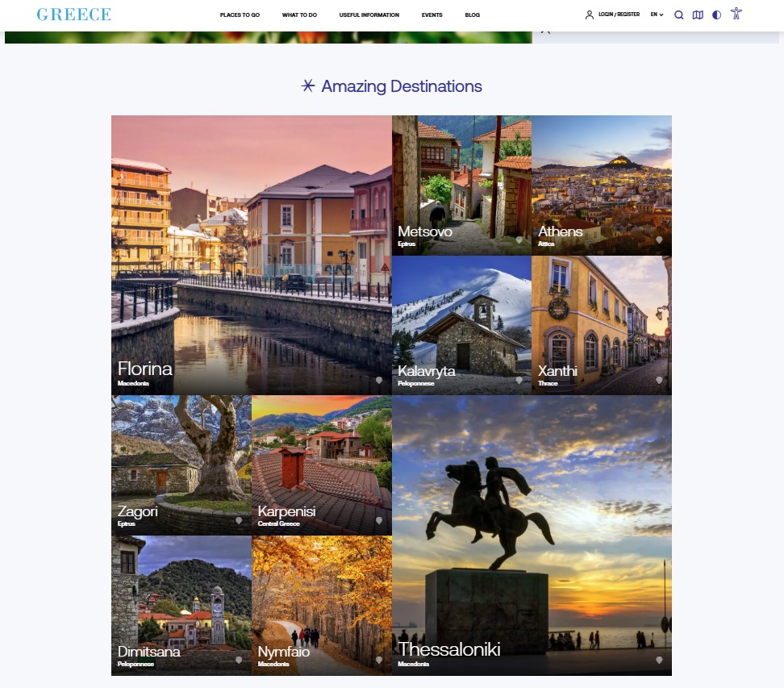The width and height of the screenshot is (784, 688).
Task: Click the user profile icon
Action: point(590,15)
